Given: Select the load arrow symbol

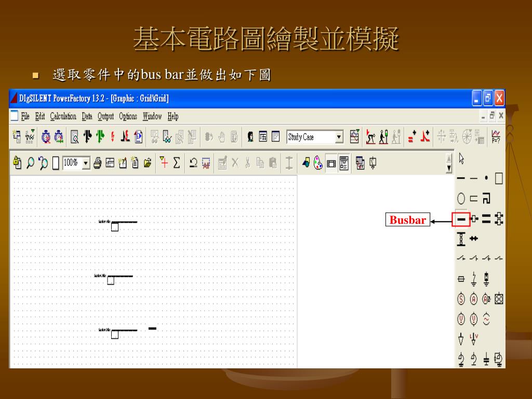Looking at the screenshot, I should point(461,339).
